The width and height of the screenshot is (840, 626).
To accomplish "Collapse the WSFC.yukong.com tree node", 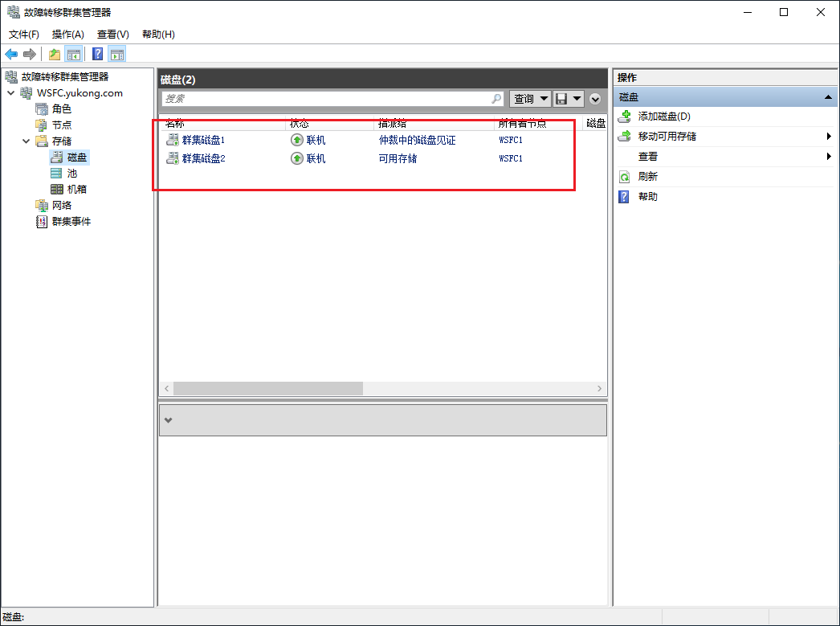I will [10, 93].
